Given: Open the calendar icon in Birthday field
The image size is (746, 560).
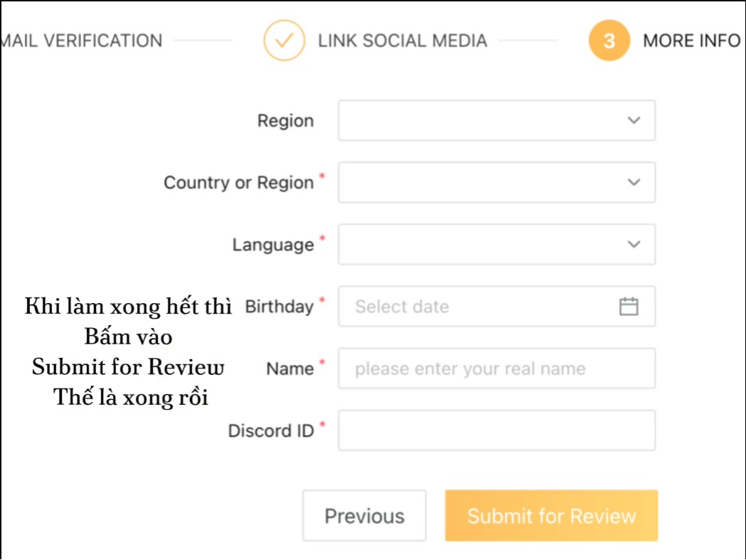Looking at the screenshot, I should coord(629,307).
